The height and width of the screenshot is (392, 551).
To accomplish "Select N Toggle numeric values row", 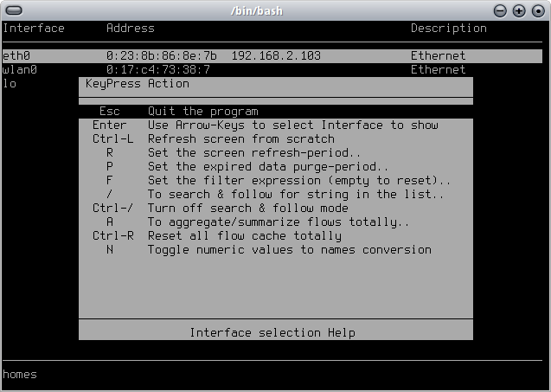I will click(276, 250).
